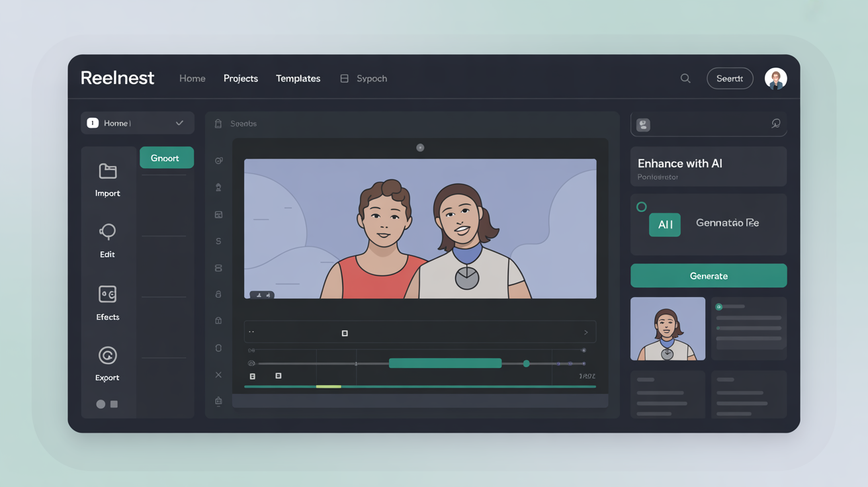Click the timecode at timeline right end
This screenshot has height=487, width=868.
coord(587,376)
